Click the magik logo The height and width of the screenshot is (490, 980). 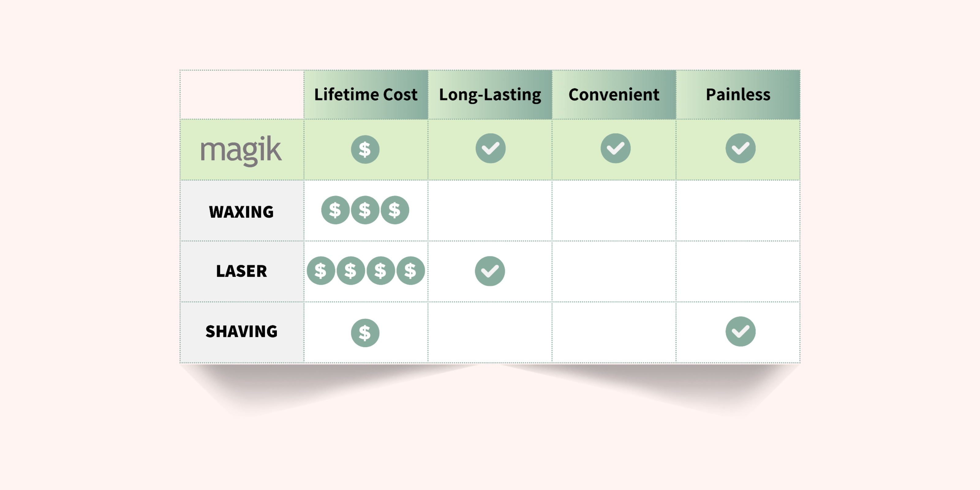[x=241, y=151]
